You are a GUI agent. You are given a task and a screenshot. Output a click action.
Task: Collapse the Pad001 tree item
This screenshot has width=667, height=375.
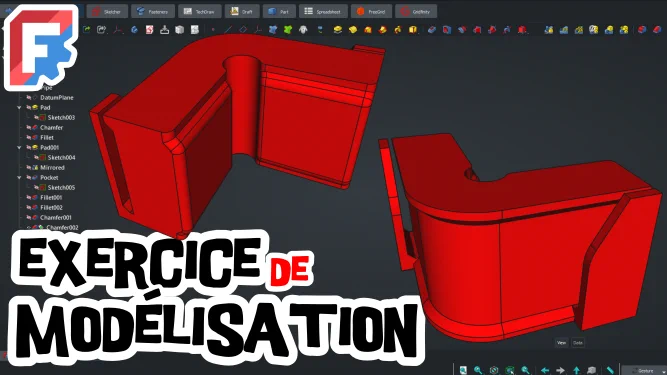[19, 148]
